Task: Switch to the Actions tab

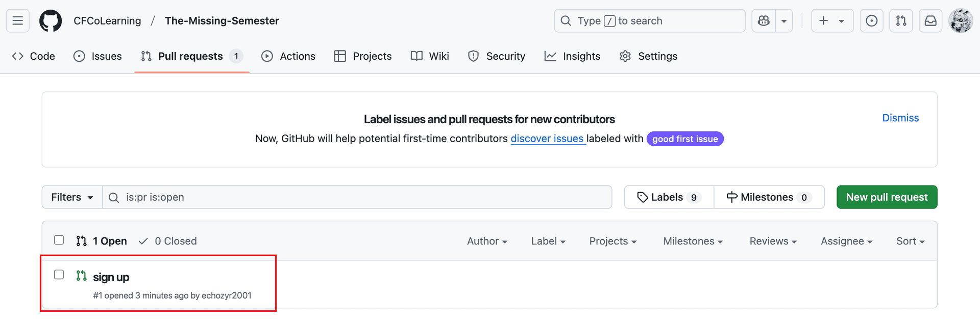Action: [x=288, y=56]
